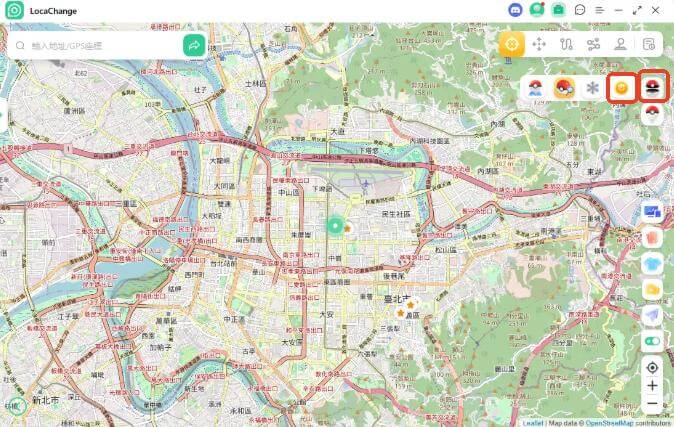Toggle the green switch on right sidebar
Image resolution: width=674 pixels, height=427 pixels.
pos(652,341)
